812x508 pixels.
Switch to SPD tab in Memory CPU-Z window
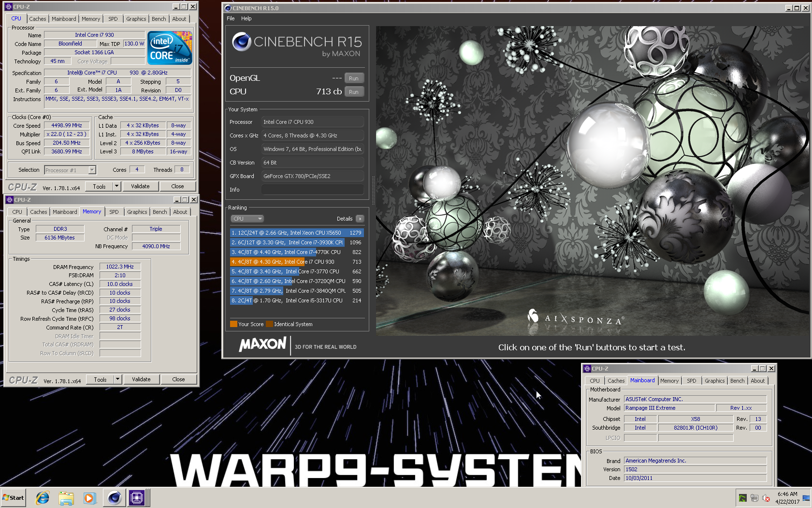tap(114, 212)
